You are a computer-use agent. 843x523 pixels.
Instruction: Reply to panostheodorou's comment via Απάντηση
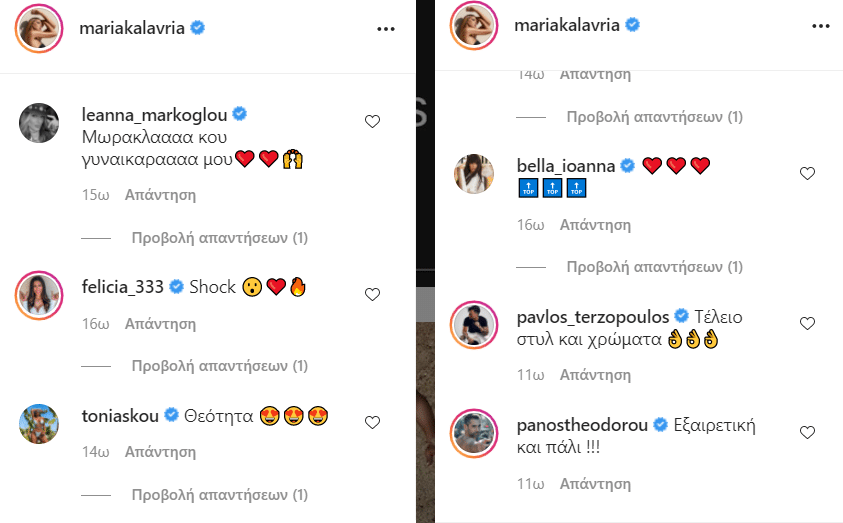pos(595,484)
